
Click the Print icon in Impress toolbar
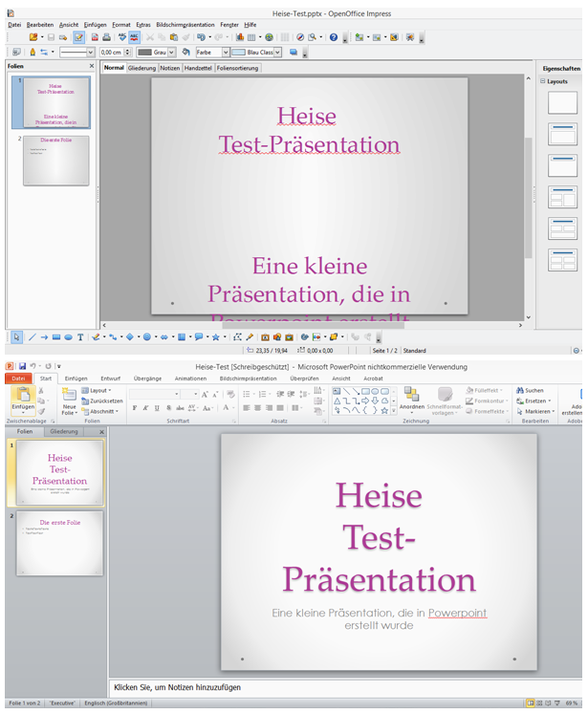coord(106,37)
